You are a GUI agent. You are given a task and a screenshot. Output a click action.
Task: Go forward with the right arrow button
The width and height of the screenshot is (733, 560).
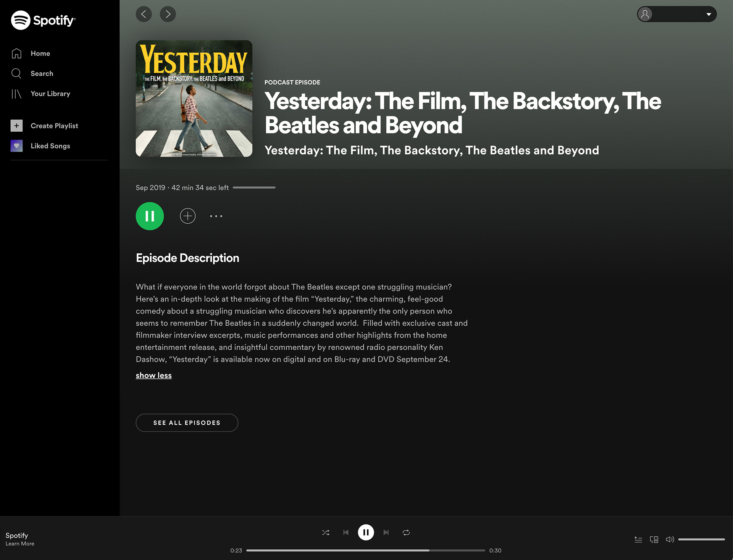coord(168,14)
